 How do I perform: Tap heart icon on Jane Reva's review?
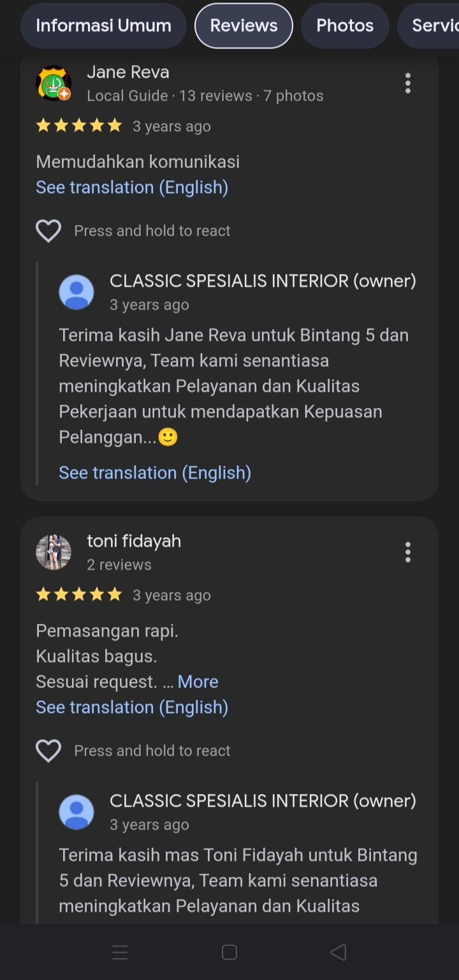[x=48, y=231]
